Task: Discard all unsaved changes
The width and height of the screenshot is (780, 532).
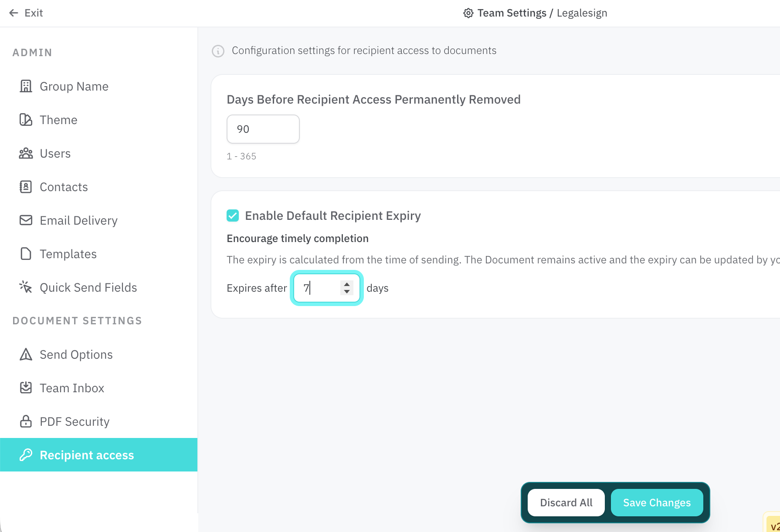Action: [566, 503]
